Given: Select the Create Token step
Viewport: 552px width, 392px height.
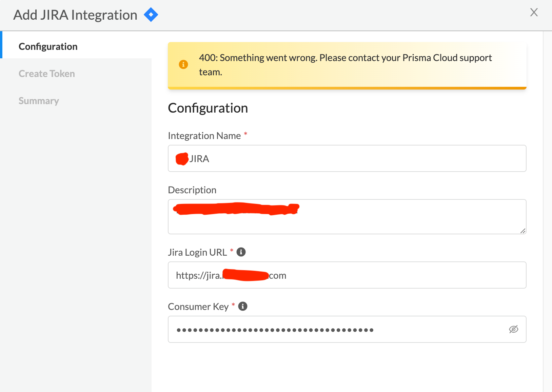Looking at the screenshot, I should coord(46,73).
